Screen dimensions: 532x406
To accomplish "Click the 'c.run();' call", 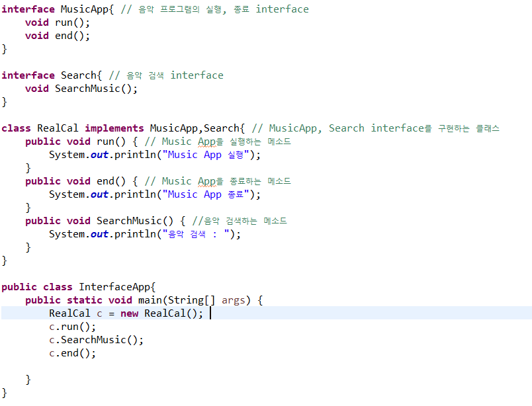I will tap(72, 327).
